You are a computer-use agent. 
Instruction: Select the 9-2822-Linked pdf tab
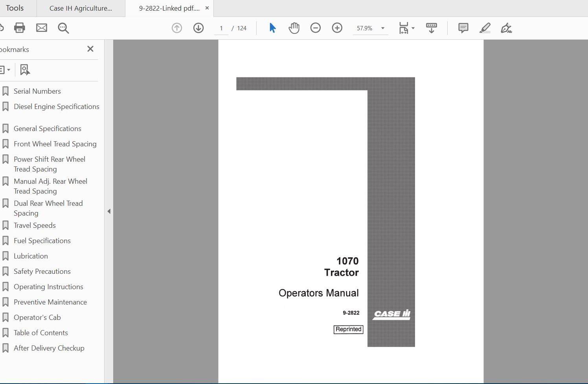169,8
